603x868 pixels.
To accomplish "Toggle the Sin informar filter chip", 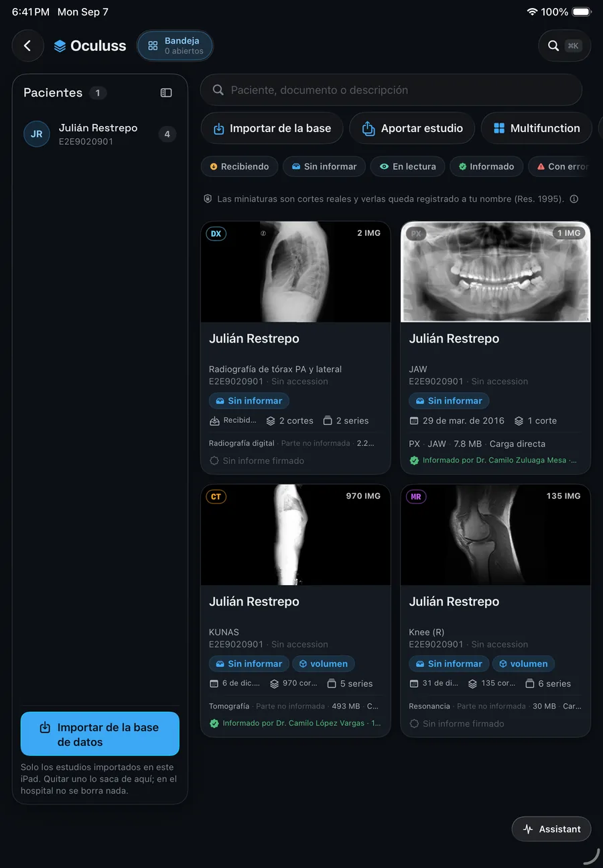I will [x=324, y=166].
